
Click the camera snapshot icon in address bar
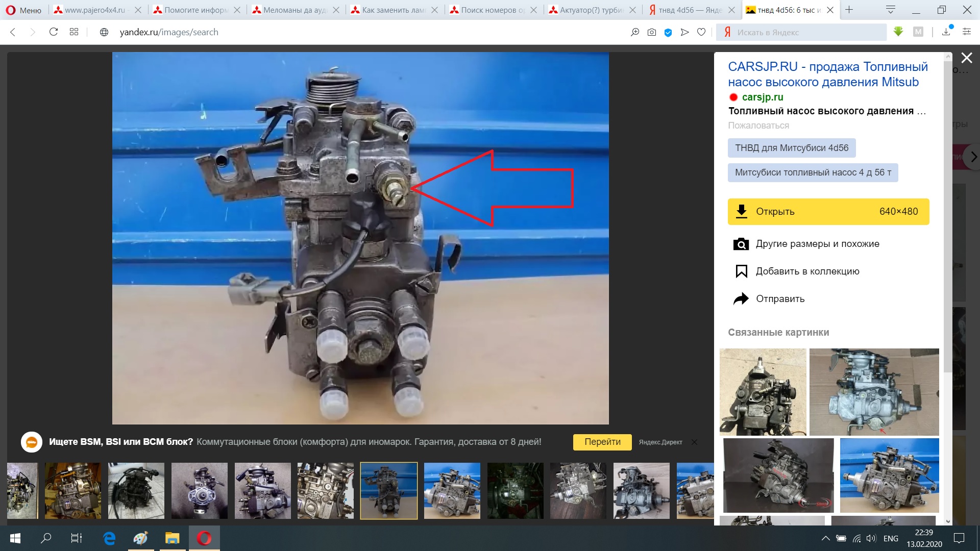coord(652,32)
